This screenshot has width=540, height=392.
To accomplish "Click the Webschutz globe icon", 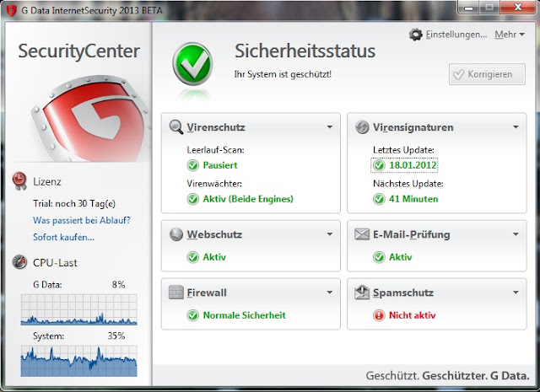I will click(176, 234).
